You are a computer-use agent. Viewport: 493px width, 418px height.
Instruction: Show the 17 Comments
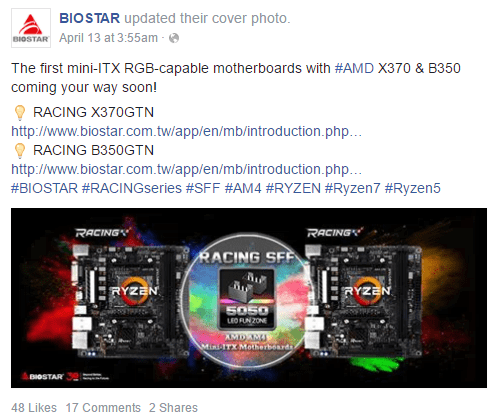point(103,408)
